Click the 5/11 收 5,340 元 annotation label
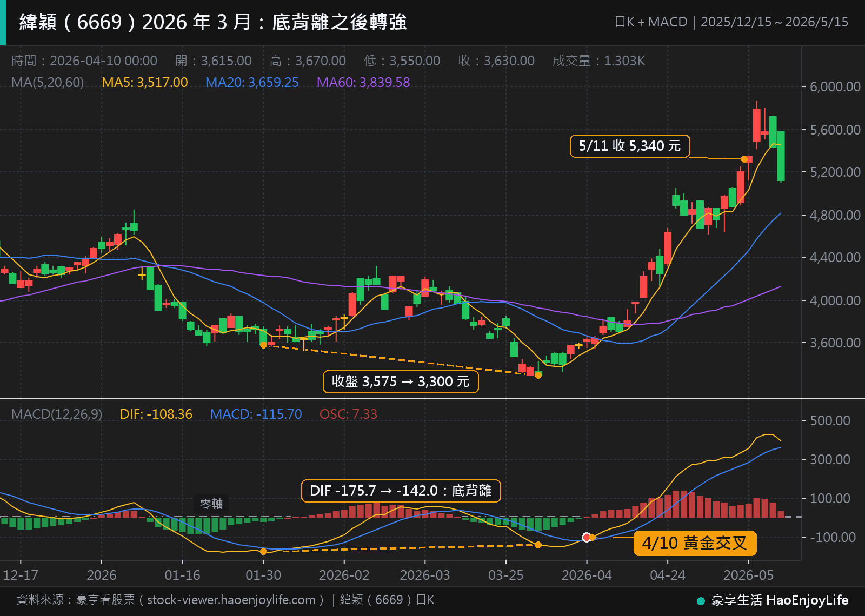 coord(630,146)
